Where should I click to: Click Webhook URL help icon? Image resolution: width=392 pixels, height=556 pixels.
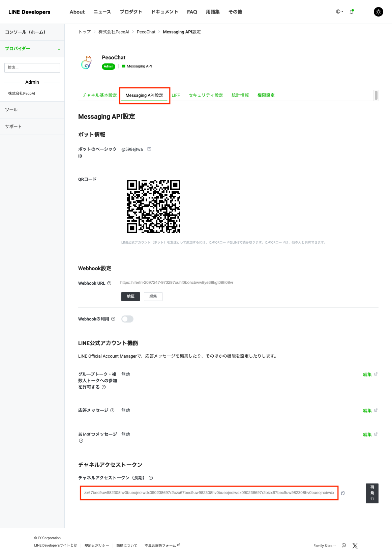pyautogui.click(x=109, y=283)
